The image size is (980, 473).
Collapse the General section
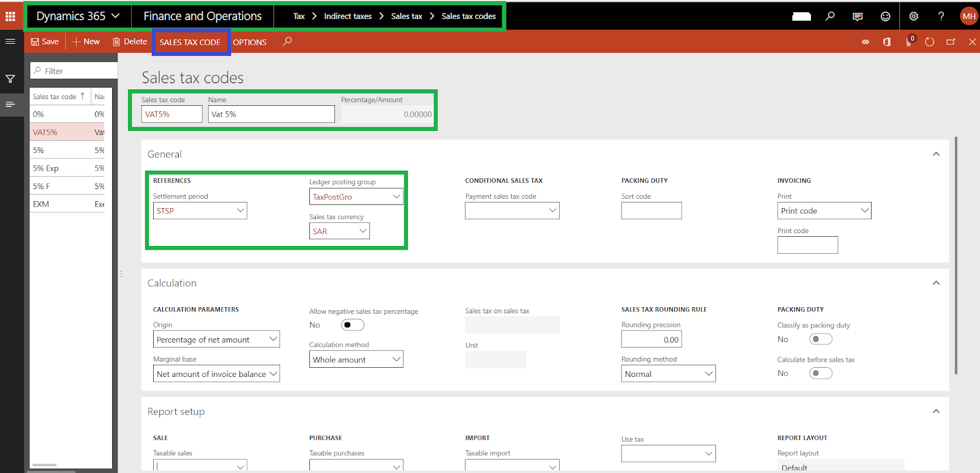click(936, 154)
